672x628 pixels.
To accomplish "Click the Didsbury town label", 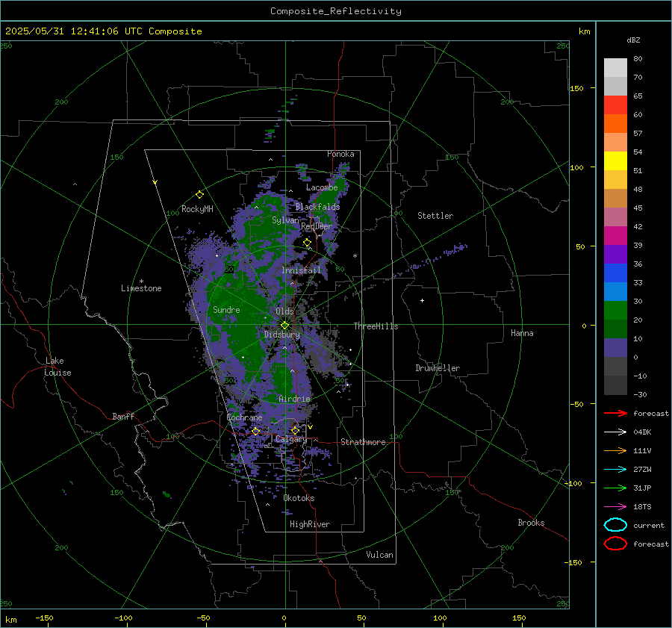I will click(281, 335).
